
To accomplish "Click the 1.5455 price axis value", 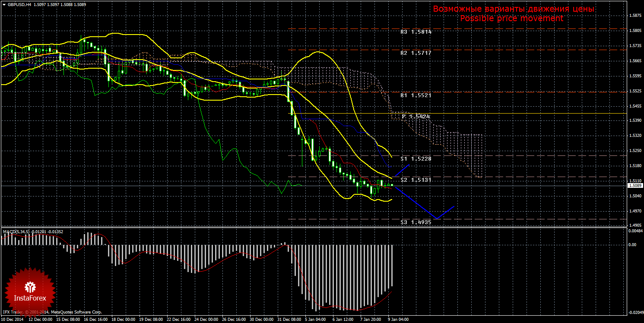I will 635,106.
